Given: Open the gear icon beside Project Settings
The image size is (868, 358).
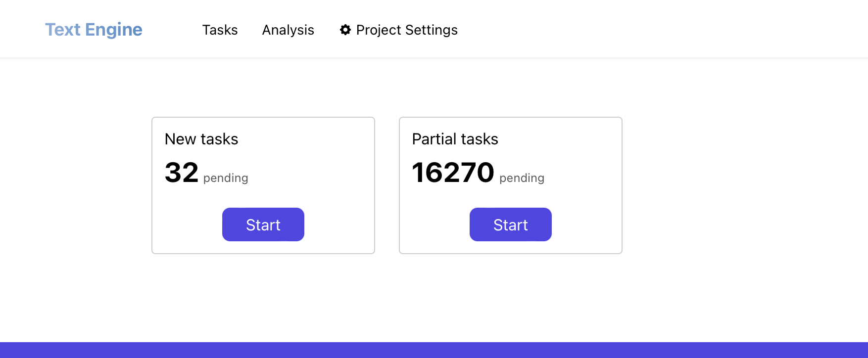Looking at the screenshot, I should [x=345, y=30].
